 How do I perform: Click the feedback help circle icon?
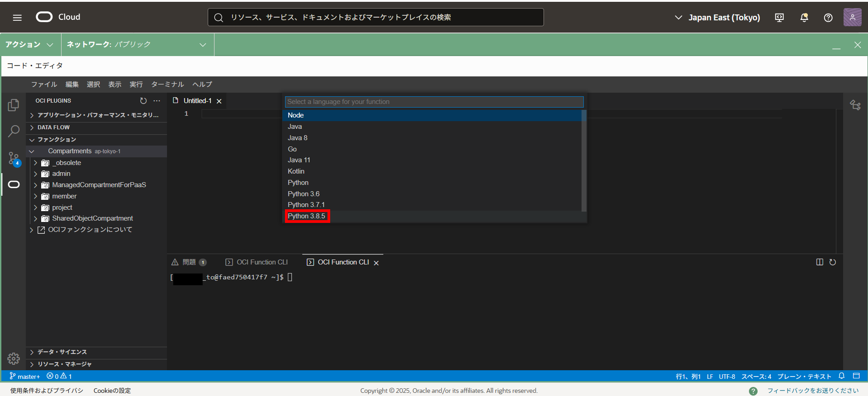click(x=753, y=391)
